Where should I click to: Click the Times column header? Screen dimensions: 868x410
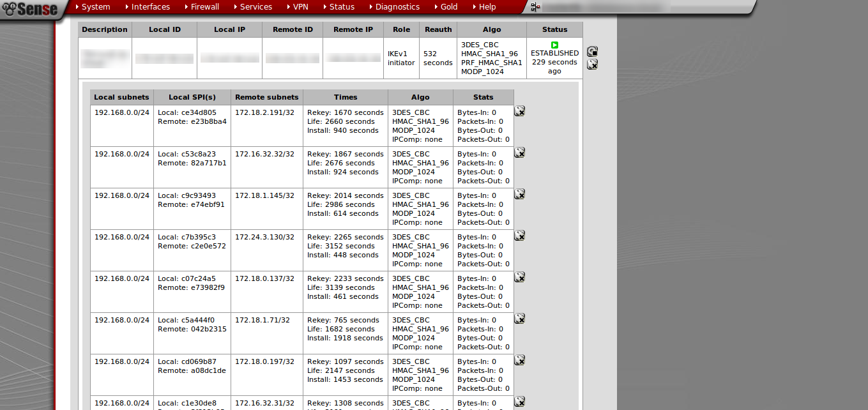click(x=346, y=97)
